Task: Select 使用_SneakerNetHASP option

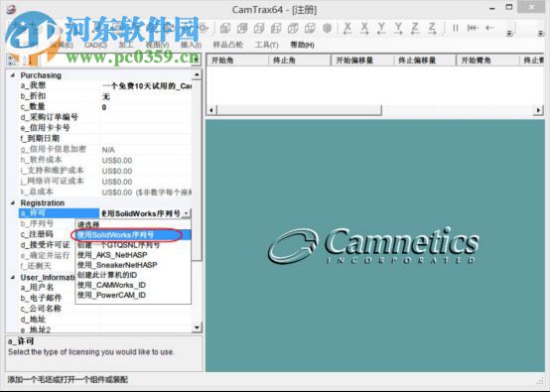Action: click(x=133, y=265)
